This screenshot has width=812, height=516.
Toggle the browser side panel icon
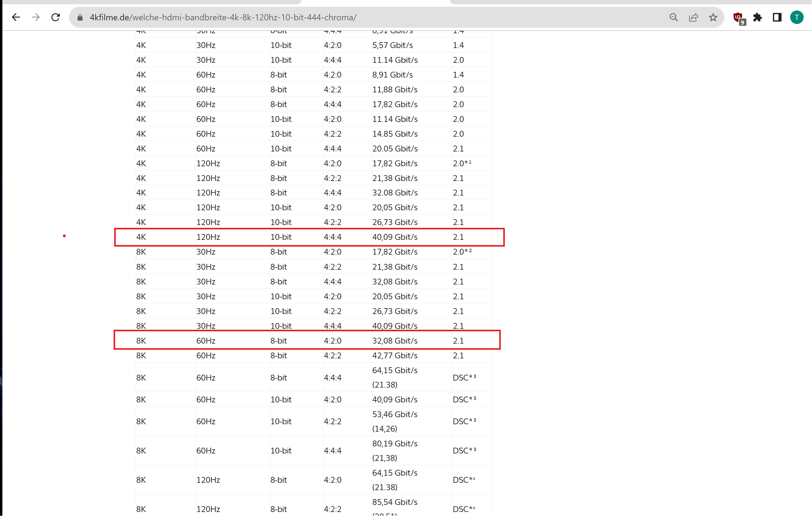(777, 17)
